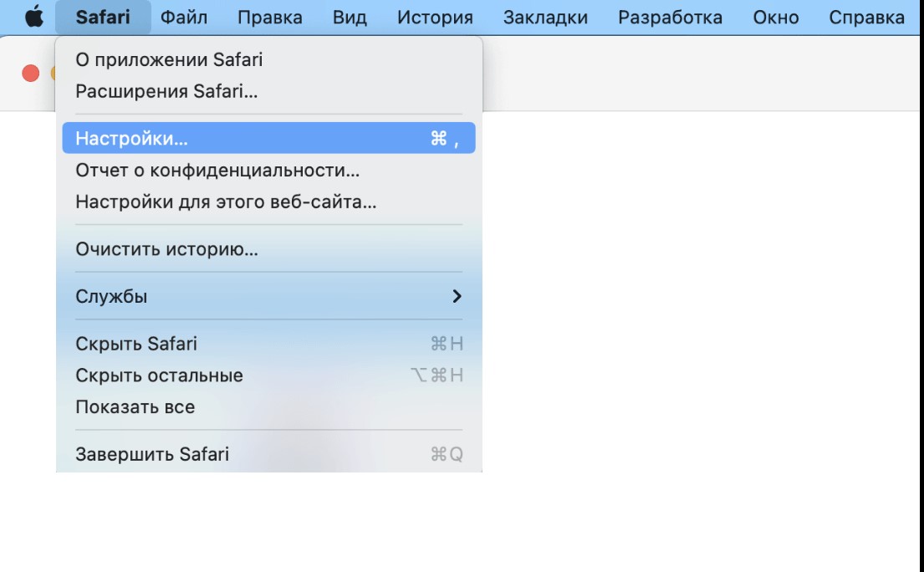Open the История menu
924x572 pixels.
pos(435,17)
